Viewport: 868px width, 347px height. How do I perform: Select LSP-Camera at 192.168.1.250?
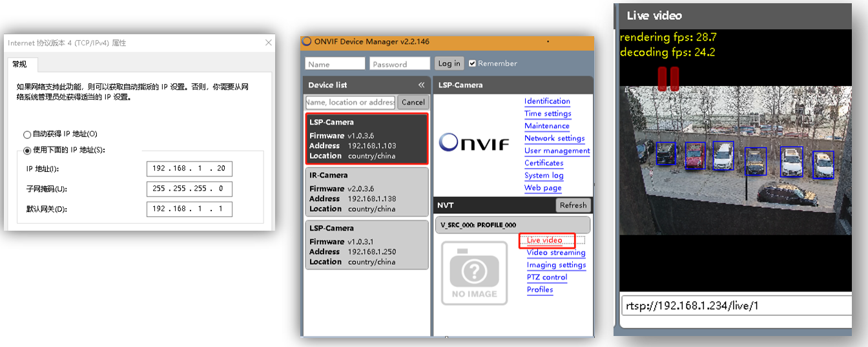[366, 245]
